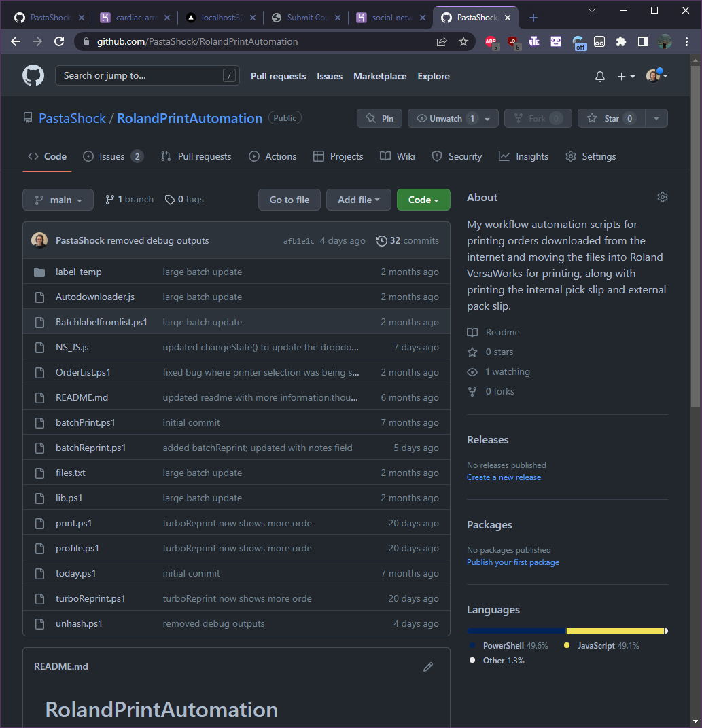The width and height of the screenshot is (702, 728).
Task: Click the GitHub logo home icon
Action: point(33,75)
